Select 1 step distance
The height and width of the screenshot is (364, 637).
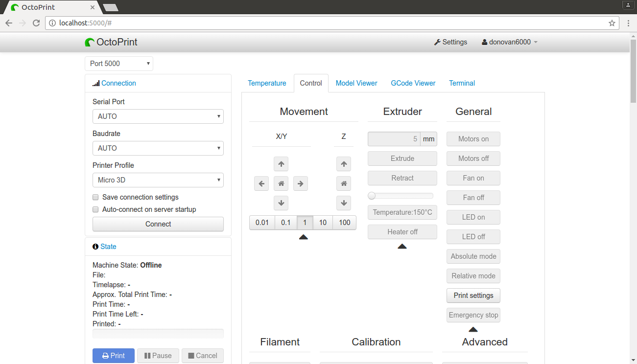pos(305,223)
